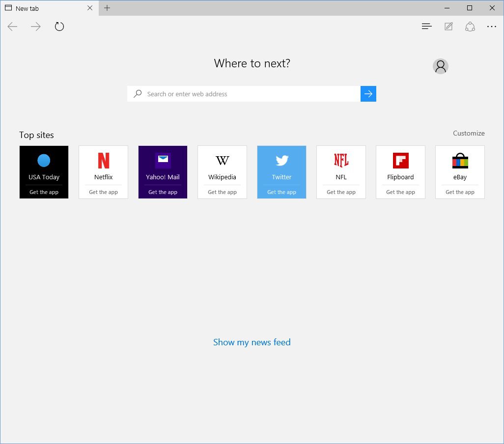Click the back navigation arrow
Image resolution: width=504 pixels, height=444 pixels.
click(13, 27)
